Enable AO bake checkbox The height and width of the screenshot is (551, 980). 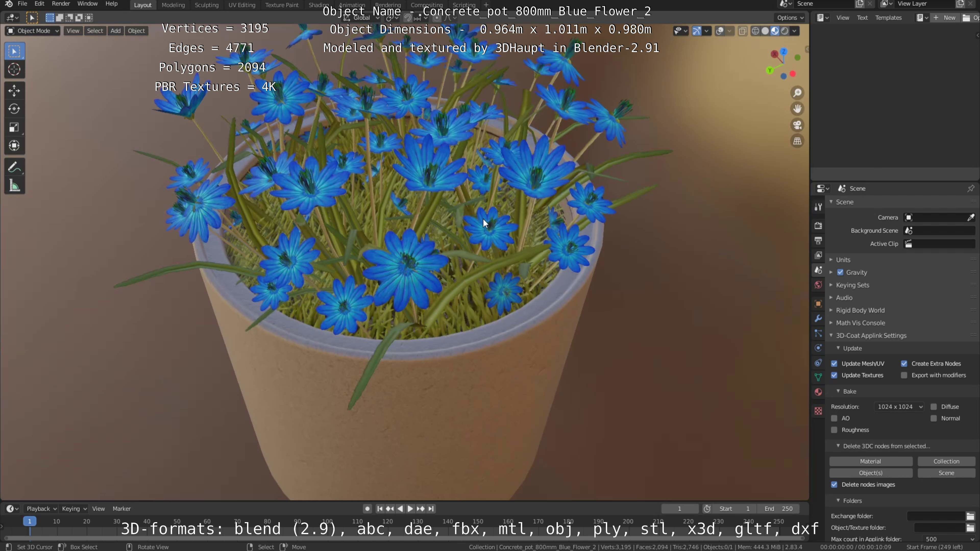pyautogui.click(x=834, y=418)
